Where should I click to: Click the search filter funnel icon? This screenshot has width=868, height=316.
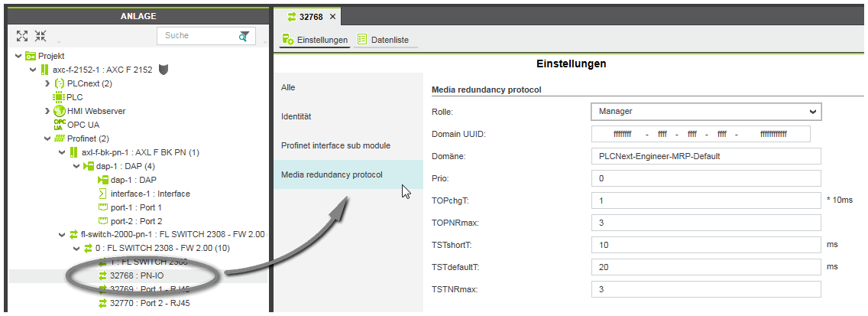[x=244, y=36]
